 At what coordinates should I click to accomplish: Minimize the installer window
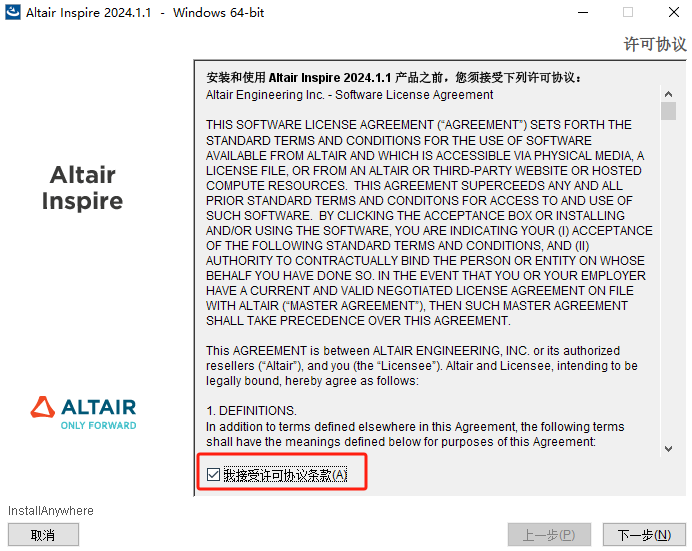point(583,12)
